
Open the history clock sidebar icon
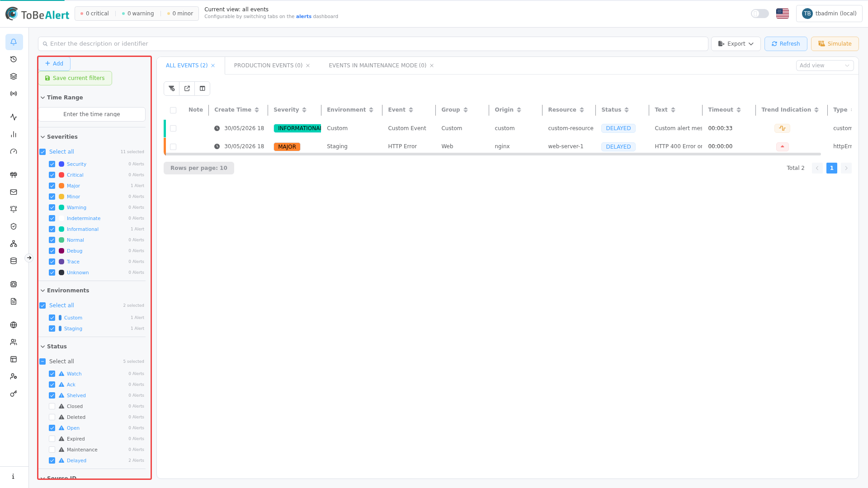pyautogui.click(x=14, y=59)
